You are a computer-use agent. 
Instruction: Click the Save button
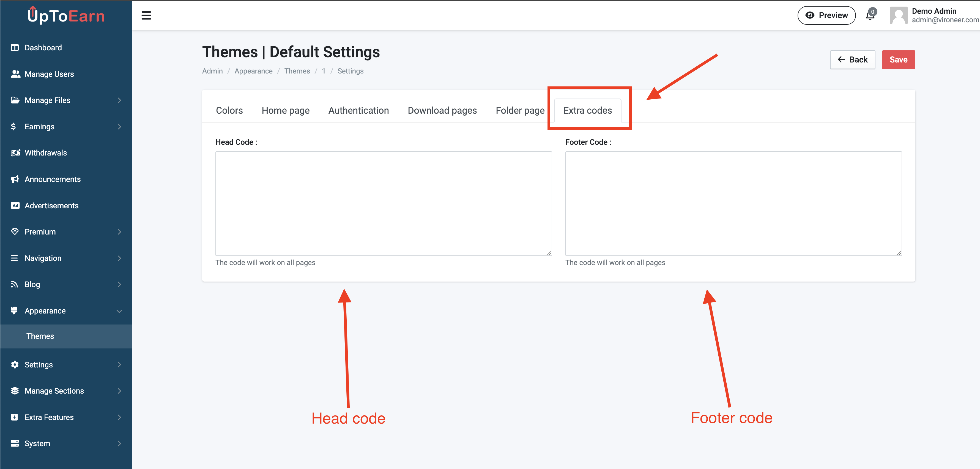pos(898,59)
